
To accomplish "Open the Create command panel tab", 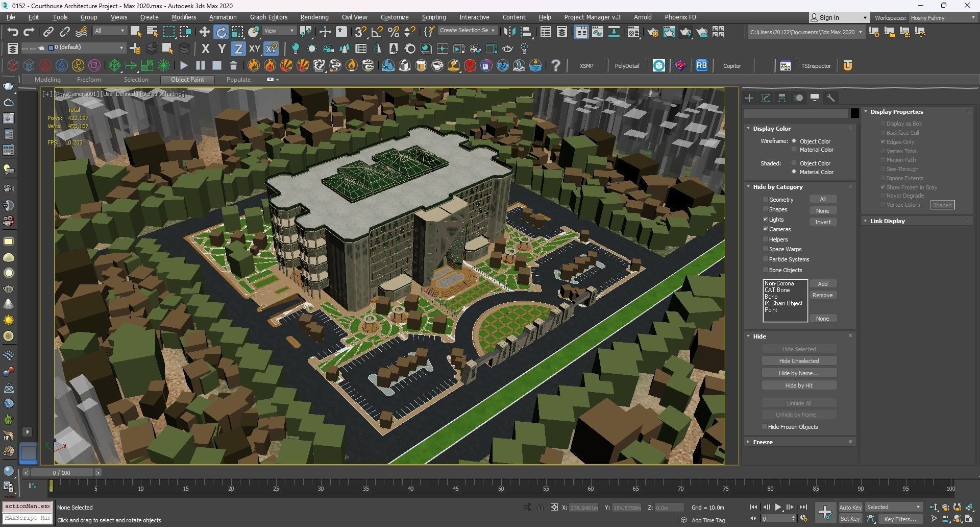I will tap(749, 98).
